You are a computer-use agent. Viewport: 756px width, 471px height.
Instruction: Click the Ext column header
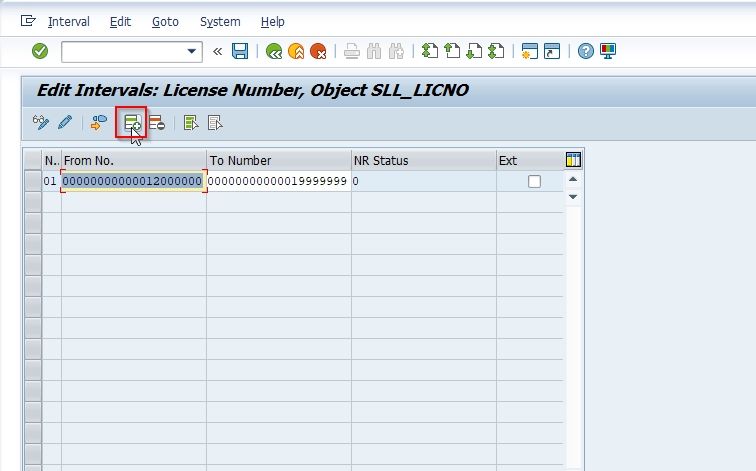pos(530,160)
